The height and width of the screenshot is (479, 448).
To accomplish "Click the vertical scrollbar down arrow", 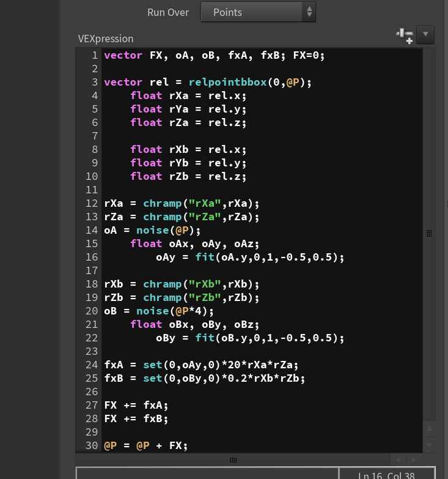I will [x=429, y=445].
